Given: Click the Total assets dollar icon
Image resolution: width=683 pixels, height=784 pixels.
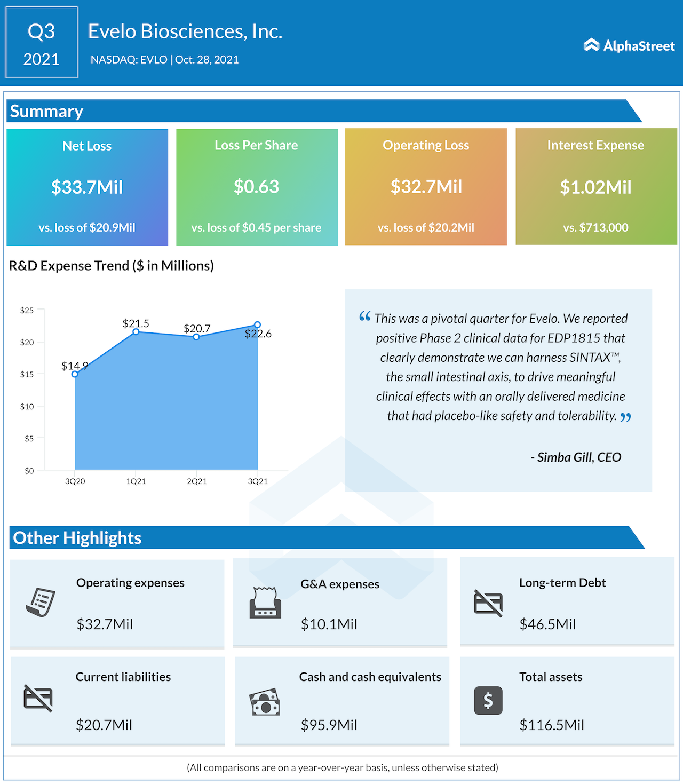Looking at the screenshot, I should coord(488,700).
